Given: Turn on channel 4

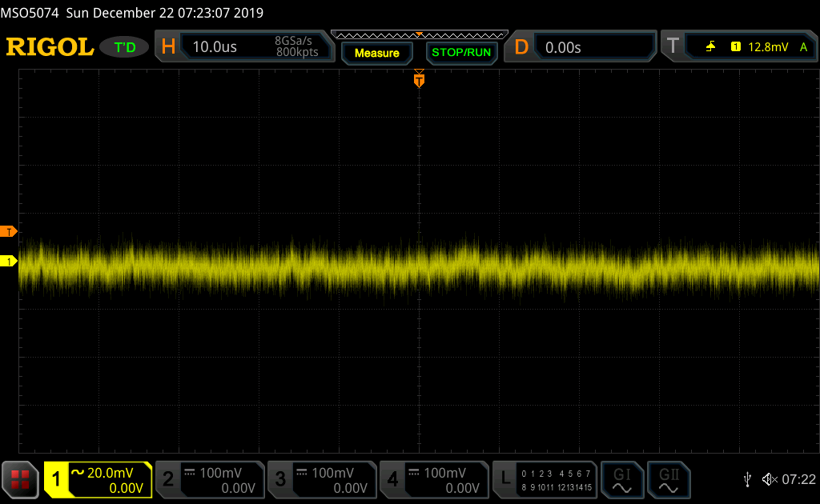Looking at the screenshot, I should (433, 479).
